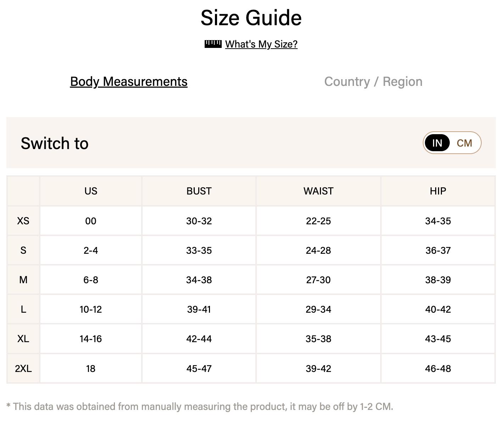The width and height of the screenshot is (504, 422).
Task: Click the bust range 30-32 cell
Action: (x=199, y=220)
